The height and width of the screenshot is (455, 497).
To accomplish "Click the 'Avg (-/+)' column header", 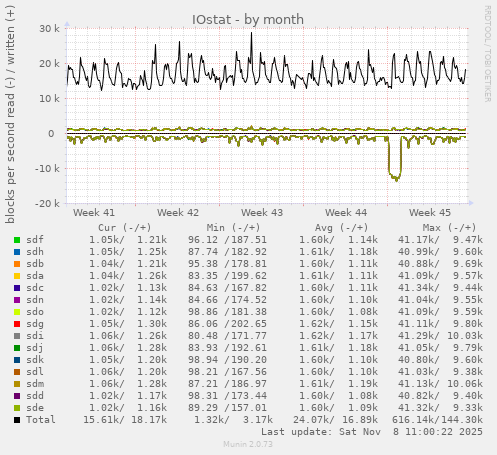I will point(342,228).
